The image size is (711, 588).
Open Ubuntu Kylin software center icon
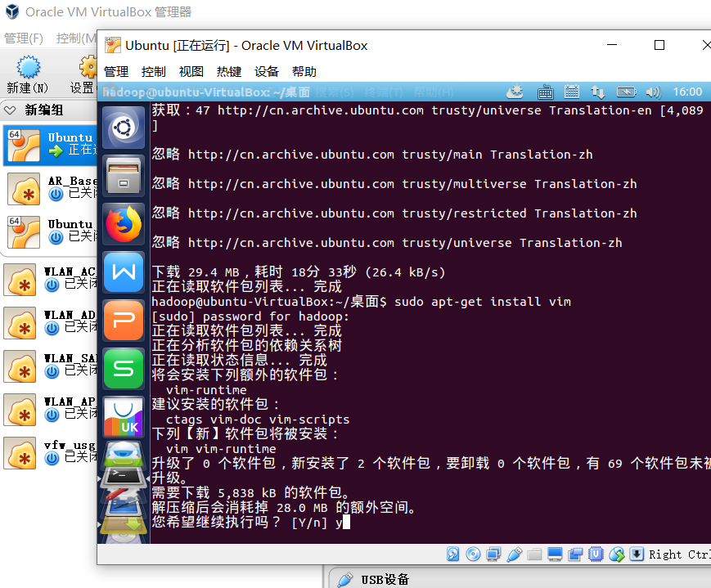(124, 416)
